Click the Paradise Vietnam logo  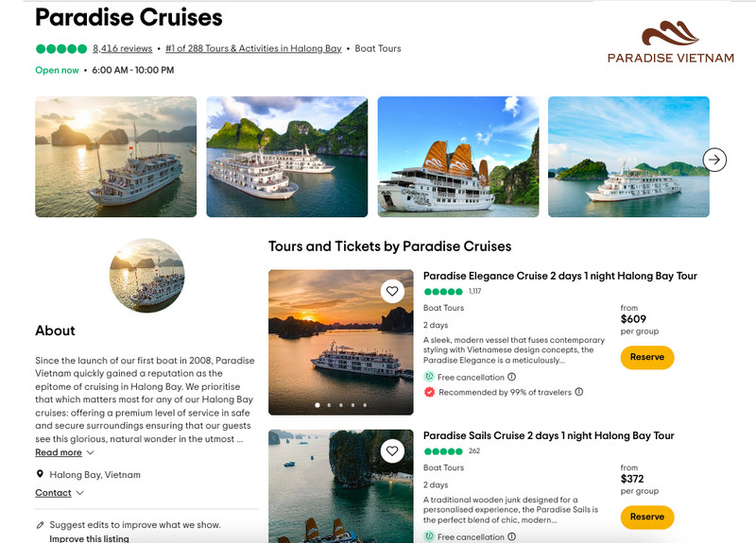[670, 42]
